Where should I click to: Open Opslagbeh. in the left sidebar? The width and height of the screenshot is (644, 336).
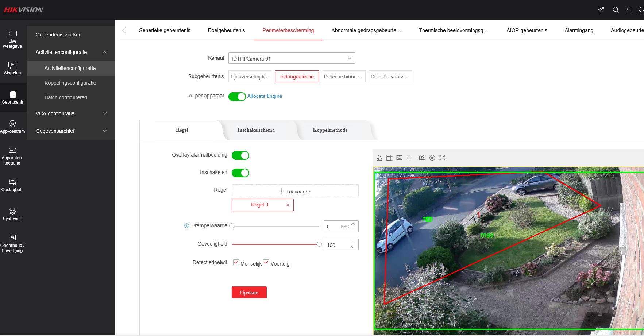click(12, 185)
